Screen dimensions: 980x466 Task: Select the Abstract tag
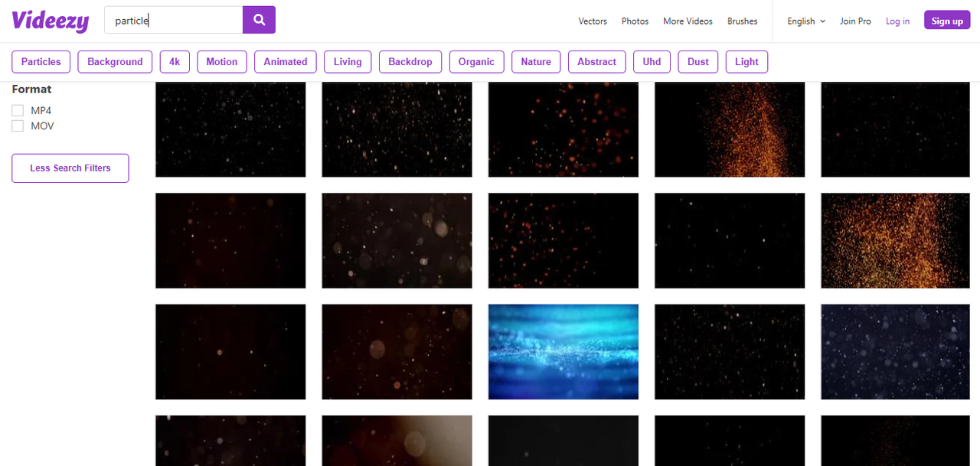(x=597, y=62)
